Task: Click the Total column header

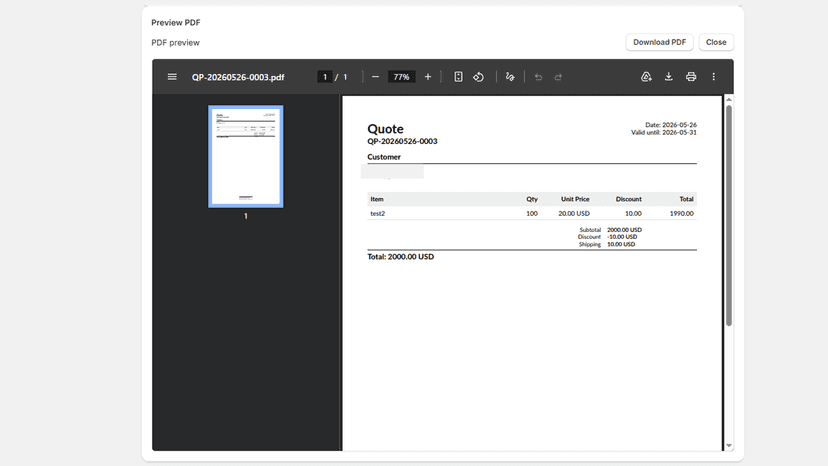Action: pyautogui.click(x=686, y=199)
